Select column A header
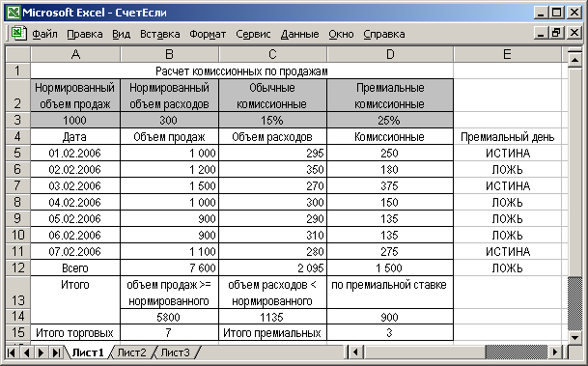The height and width of the screenshot is (366, 588). point(75,54)
